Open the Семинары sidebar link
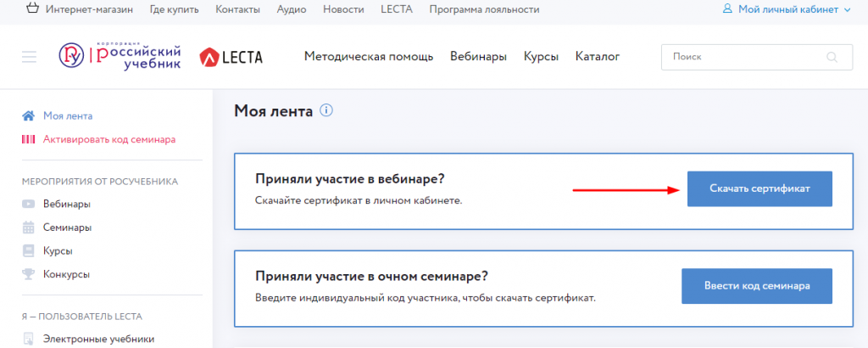868x348 pixels. 68,227
